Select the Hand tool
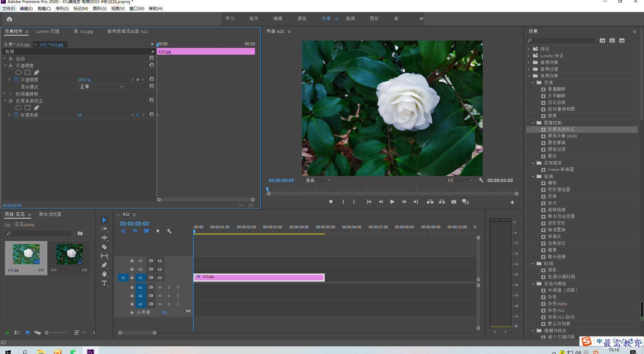This screenshot has height=354, width=644. coord(104,274)
